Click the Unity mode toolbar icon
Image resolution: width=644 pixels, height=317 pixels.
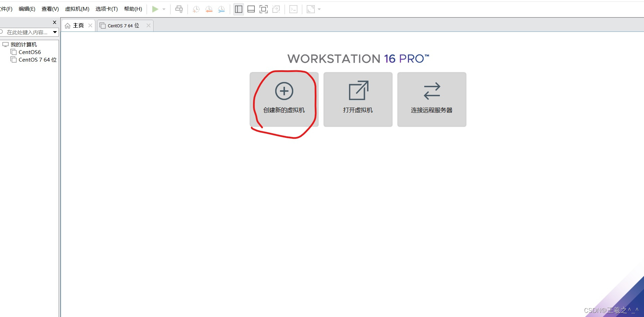276,9
